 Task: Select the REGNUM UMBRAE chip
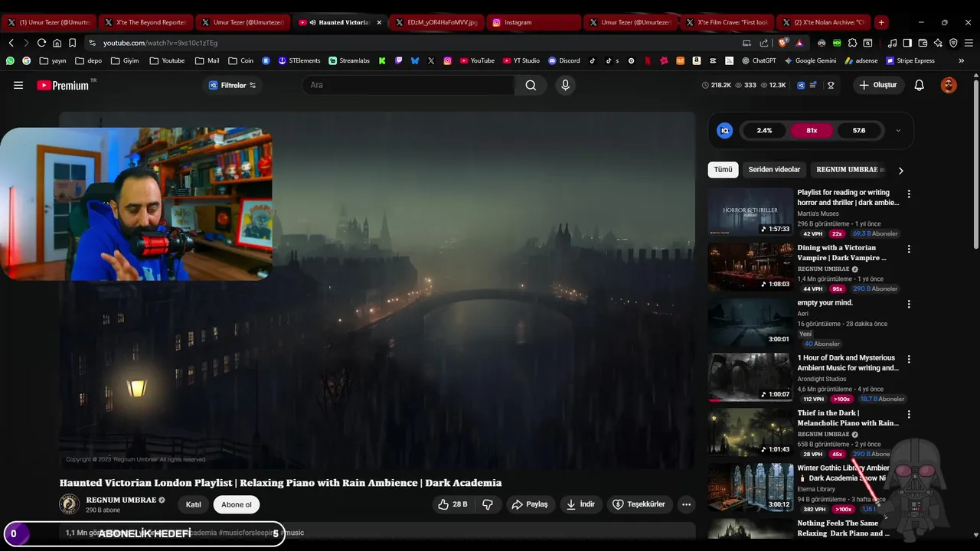[x=850, y=170]
